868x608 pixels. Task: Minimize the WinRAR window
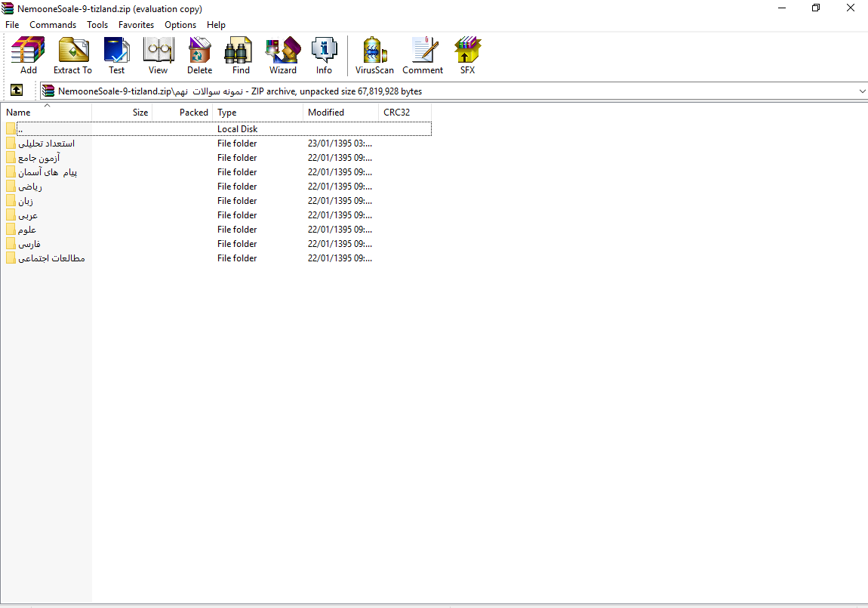[782, 8]
